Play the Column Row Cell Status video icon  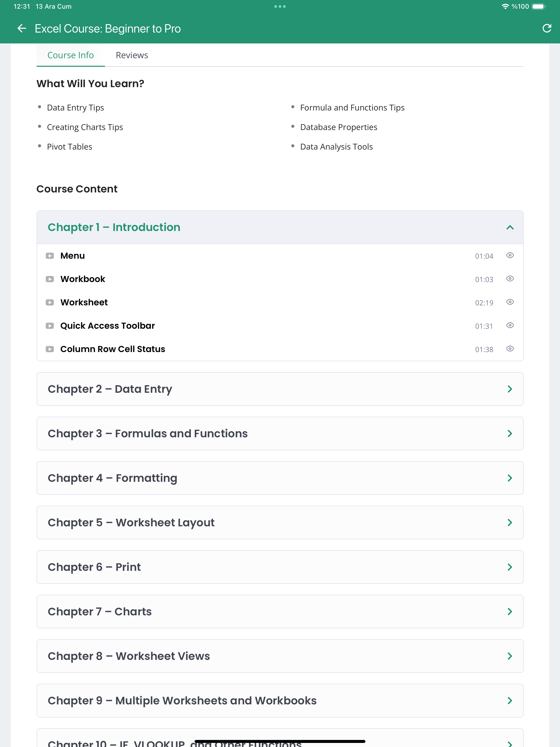[50, 349]
